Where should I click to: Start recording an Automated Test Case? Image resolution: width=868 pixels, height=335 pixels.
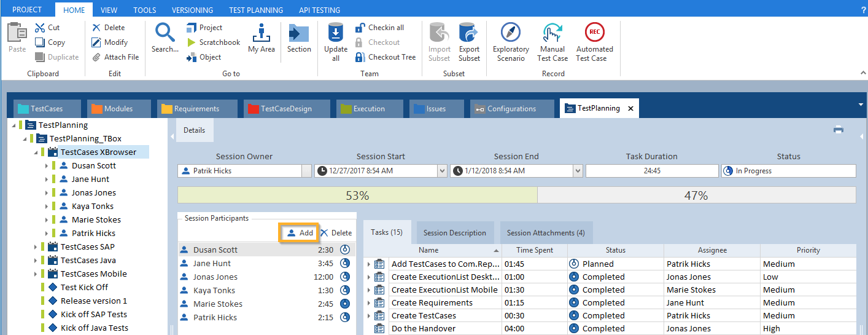point(594,34)
